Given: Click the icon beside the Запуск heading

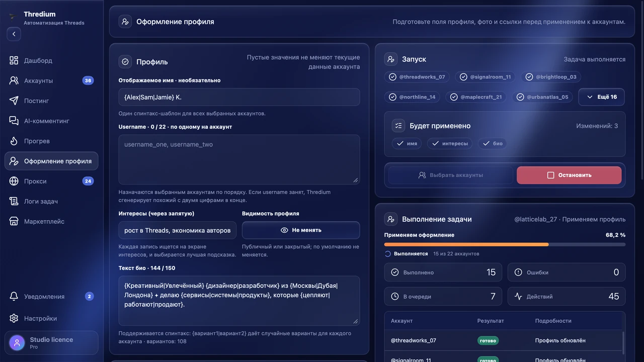Looking at the screenshot, I should [391, 59].
